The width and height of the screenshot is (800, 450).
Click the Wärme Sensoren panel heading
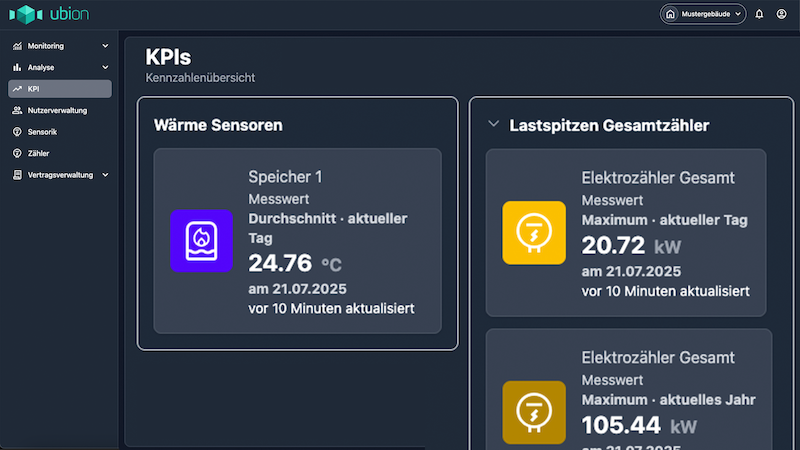point(218,126)
